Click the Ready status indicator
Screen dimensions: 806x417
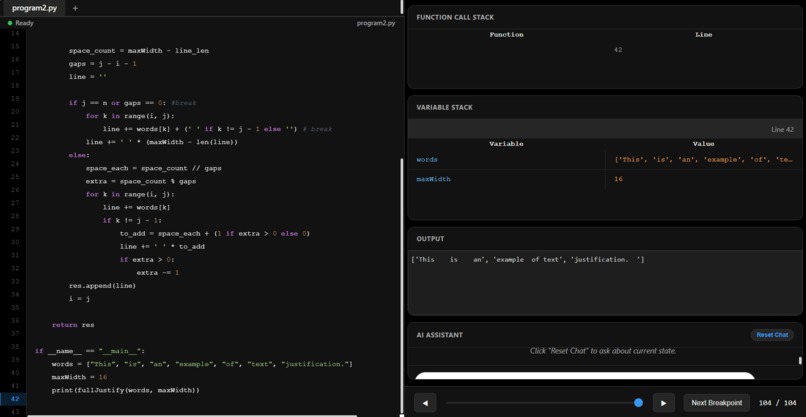tap(21, 23)
